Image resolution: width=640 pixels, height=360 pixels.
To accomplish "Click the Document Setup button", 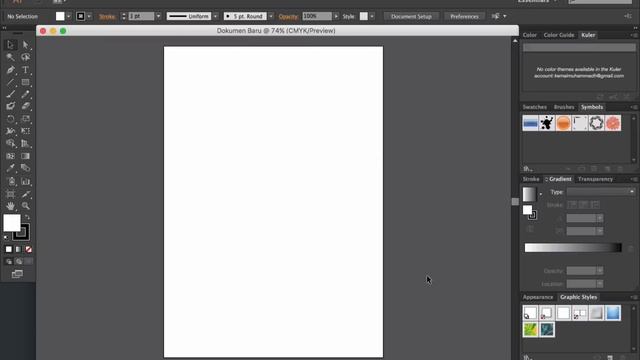I will click(x=411, y=16).
